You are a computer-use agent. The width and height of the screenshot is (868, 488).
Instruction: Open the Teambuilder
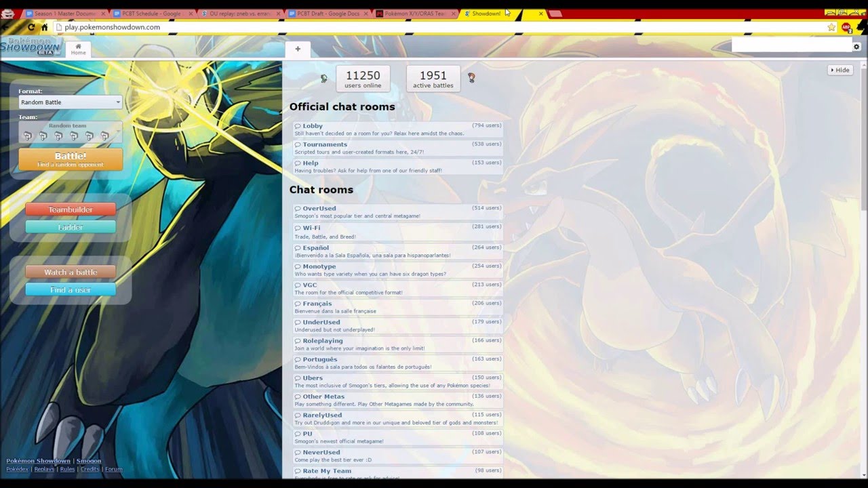pyautogui.click(x=71, y=209)
